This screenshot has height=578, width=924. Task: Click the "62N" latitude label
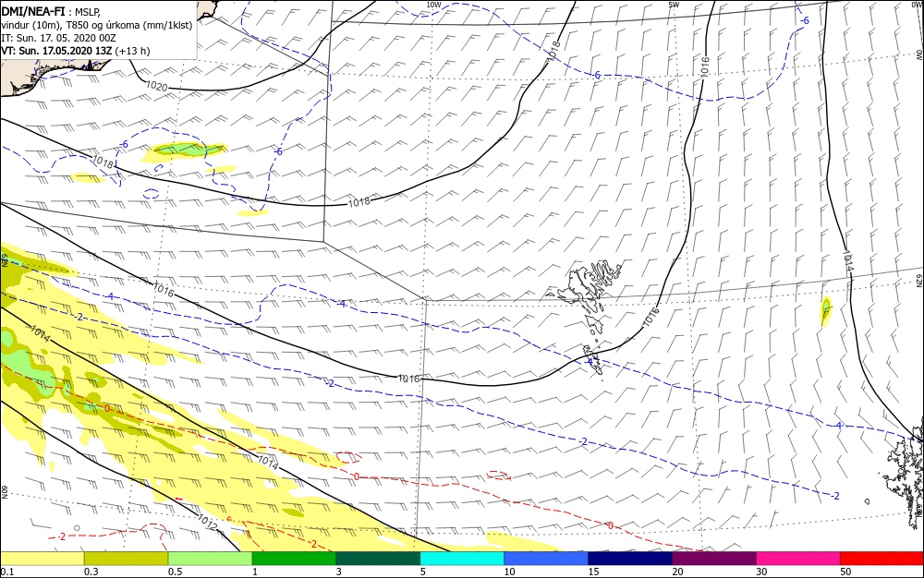(918, 280)
